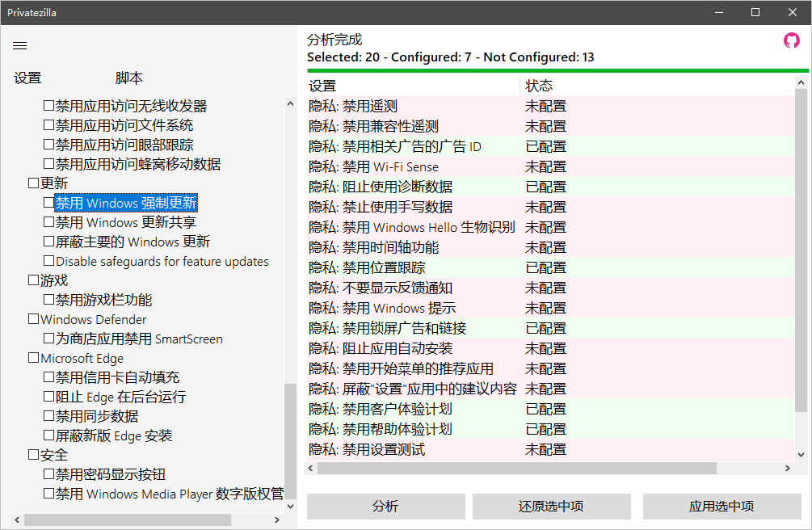Select row 隐私: 阻止使用诊断数据
This screenshot has width=812, height=530.
[550, 187]
